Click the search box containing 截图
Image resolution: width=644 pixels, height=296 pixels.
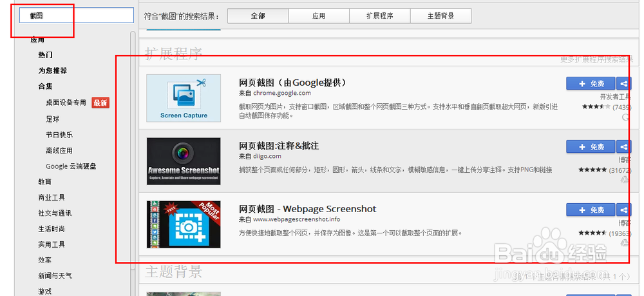(x=77, y=15)
